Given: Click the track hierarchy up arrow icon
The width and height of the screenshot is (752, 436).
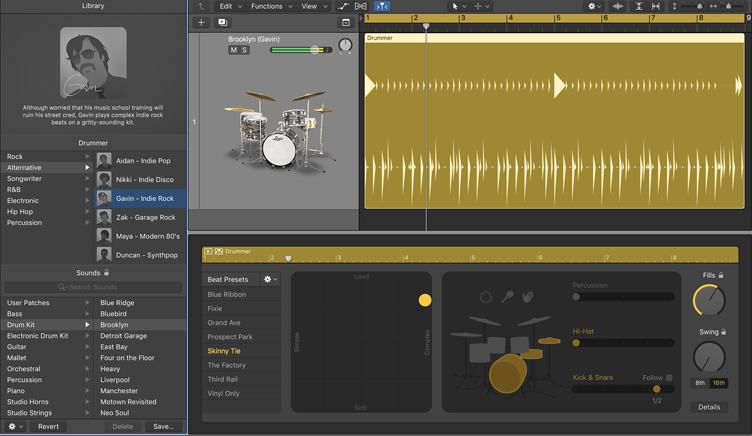Looking at the screenshot, I should point(201,6).
